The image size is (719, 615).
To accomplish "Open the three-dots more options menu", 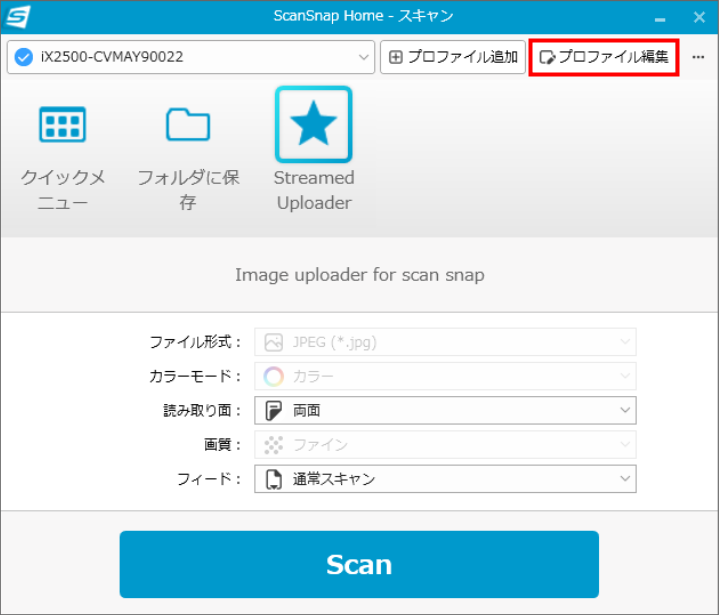I will [698, 57].
